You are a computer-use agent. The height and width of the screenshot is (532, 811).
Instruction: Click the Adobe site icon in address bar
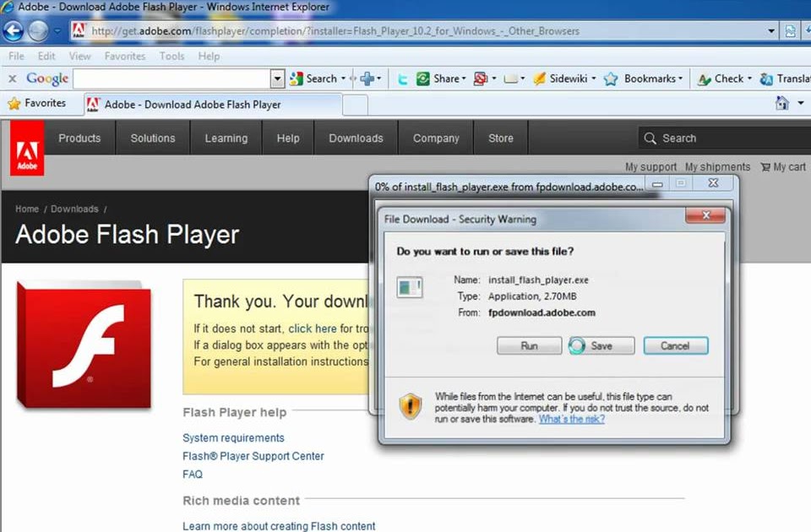coord(79,30)
